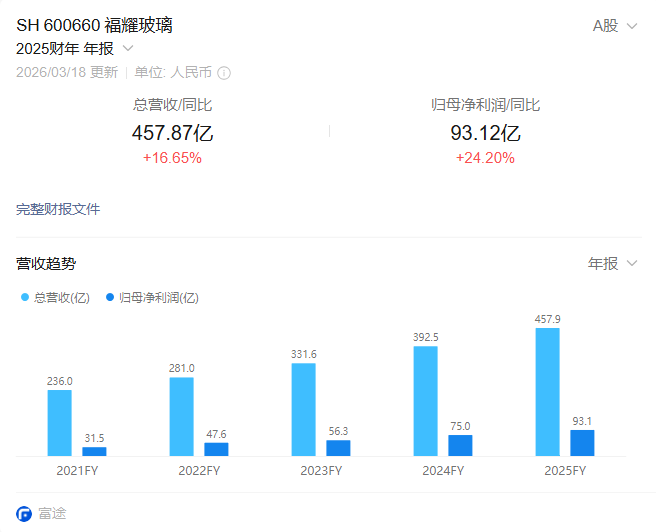656x532 pixels.
Task: Click the 总营收/同比 label
Action: (x=172, y=105)
